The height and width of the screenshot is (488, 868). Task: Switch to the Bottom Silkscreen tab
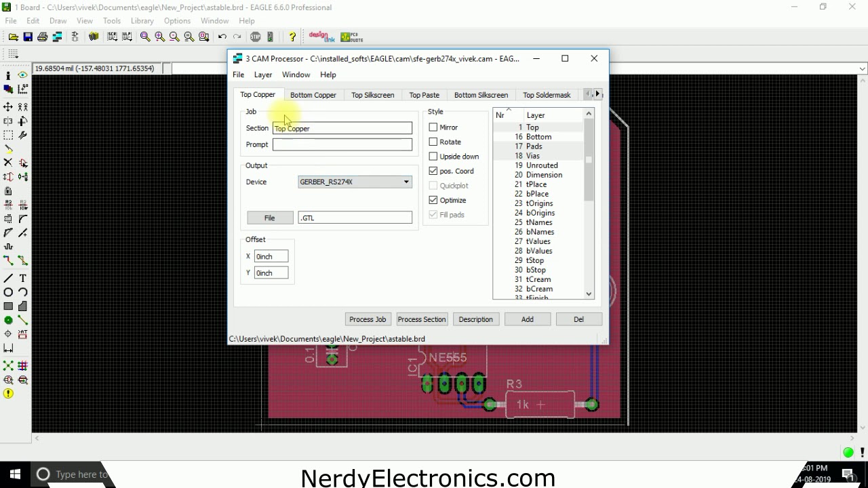pyautogui.click(x=481, y=95)
